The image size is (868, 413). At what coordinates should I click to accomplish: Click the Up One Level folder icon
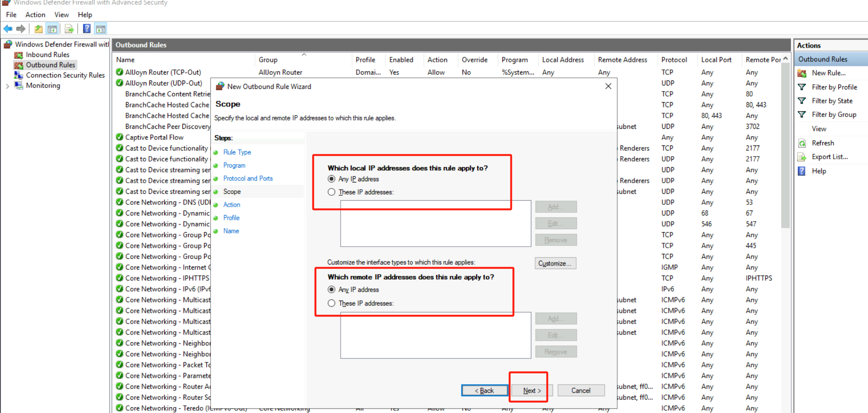38,28
